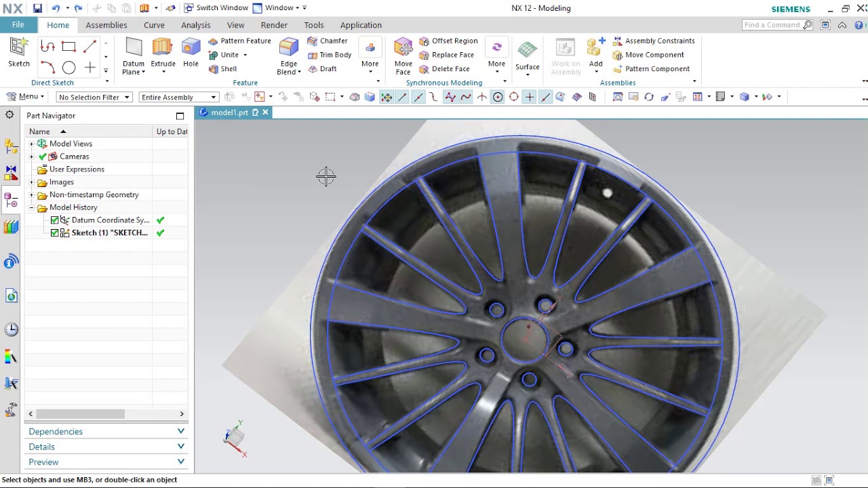The height and width of the screenshot is (488, 868).
Task: Switch to the Curve tab
Action: point(154,25)
